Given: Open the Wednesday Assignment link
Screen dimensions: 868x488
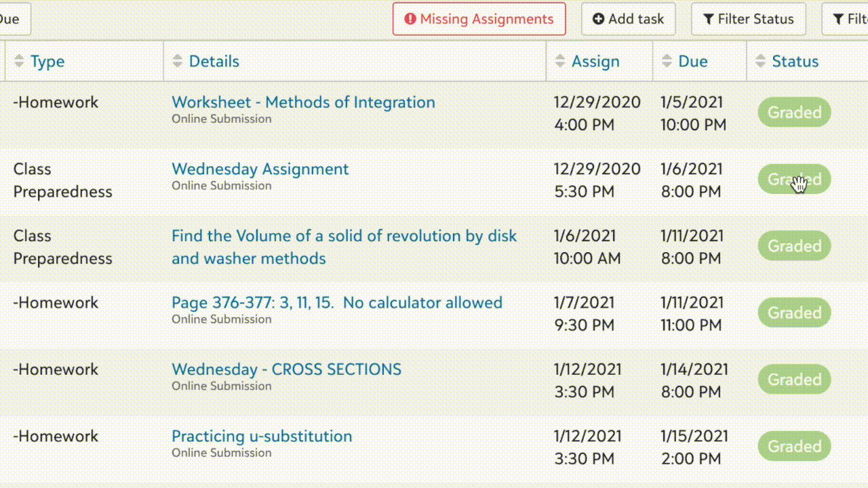Looking at the screenshot, I should pyautogui.click(x=260, y=169).
